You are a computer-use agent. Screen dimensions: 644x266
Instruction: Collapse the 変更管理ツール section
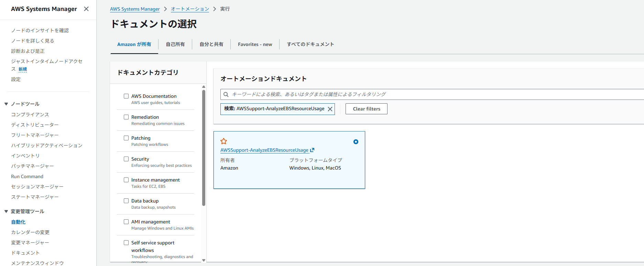(x=6, y=211)
